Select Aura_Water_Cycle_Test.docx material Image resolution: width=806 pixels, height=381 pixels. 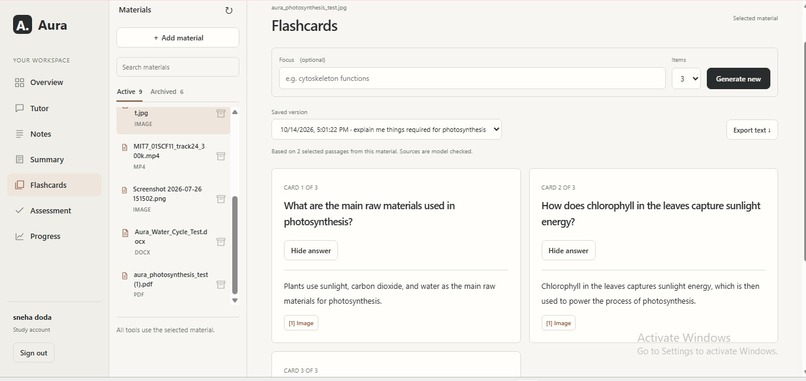(x=173, y=241)
